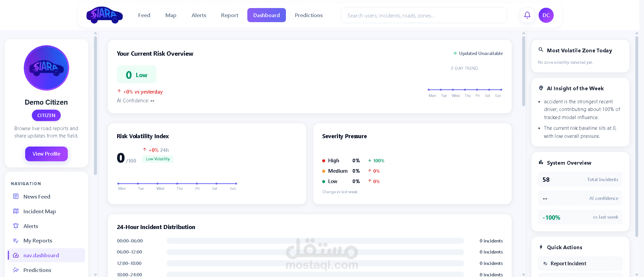Go to the Report tab
This screenshot has height=277, width=644.
pyautogui.click(x=230, y=15)
